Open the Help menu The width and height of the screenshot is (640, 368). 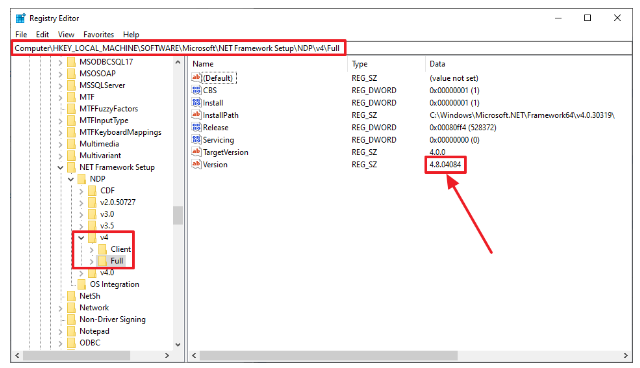click(x=131, y=34)
